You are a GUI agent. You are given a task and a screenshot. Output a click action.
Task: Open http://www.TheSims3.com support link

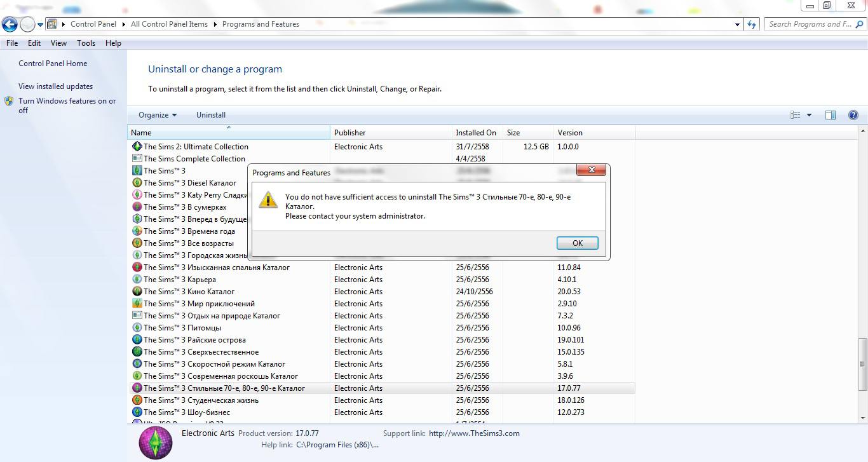474,433
